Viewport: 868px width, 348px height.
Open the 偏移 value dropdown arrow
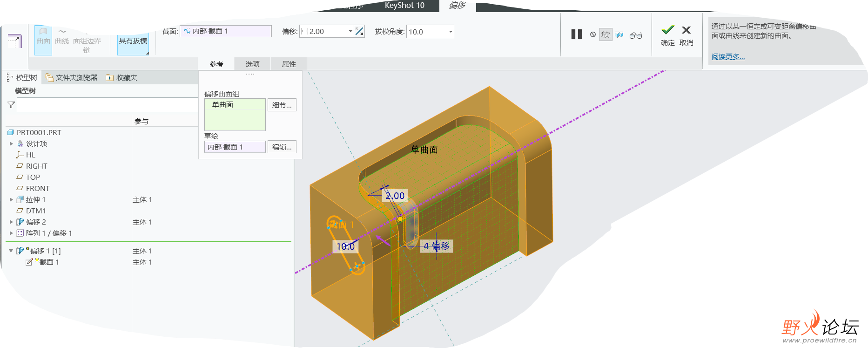click(x=350, y=31)
